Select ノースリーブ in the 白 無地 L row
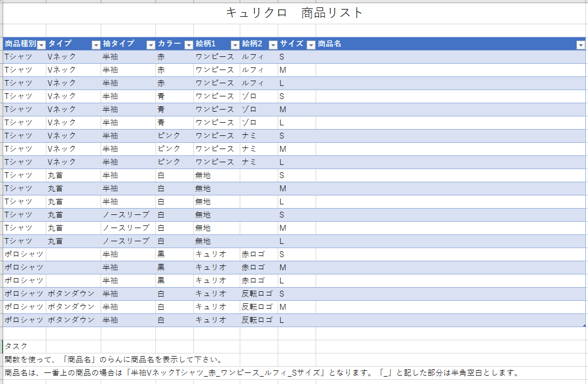 (x=126, y=241)
